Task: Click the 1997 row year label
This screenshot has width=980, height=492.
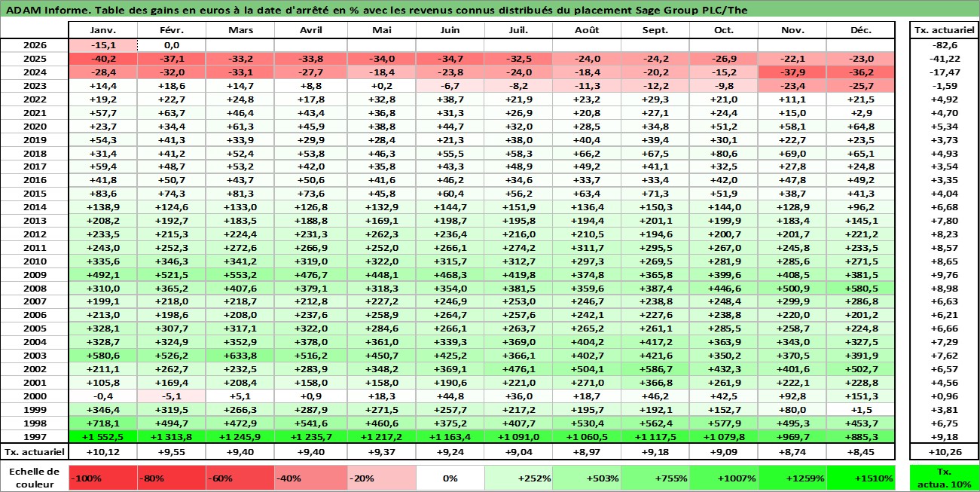Action: pyautogui.click(x=34, y=436)
